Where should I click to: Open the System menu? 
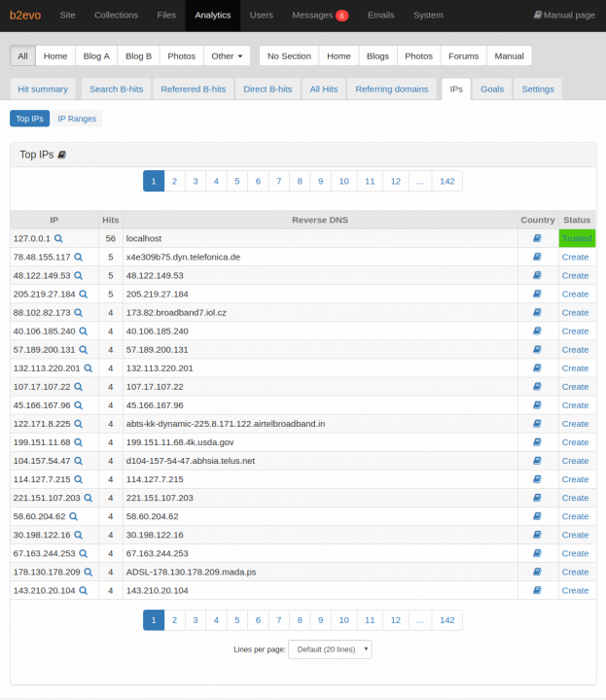428,16
